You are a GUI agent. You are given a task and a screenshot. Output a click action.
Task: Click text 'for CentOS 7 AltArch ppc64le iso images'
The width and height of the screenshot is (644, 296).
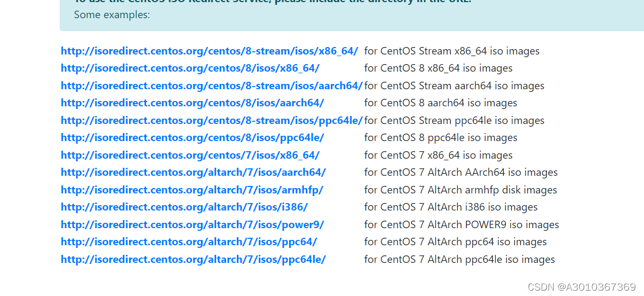[x=460, y=260]
